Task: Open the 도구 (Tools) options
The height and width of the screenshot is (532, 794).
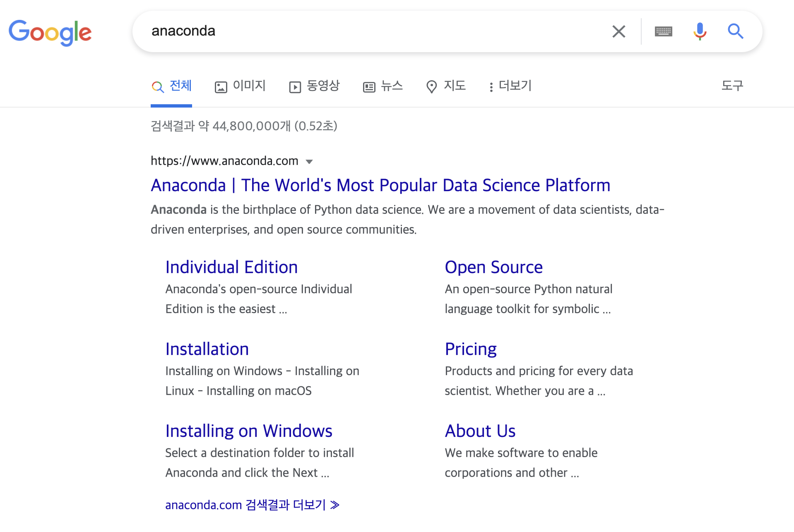Action: 732,86
